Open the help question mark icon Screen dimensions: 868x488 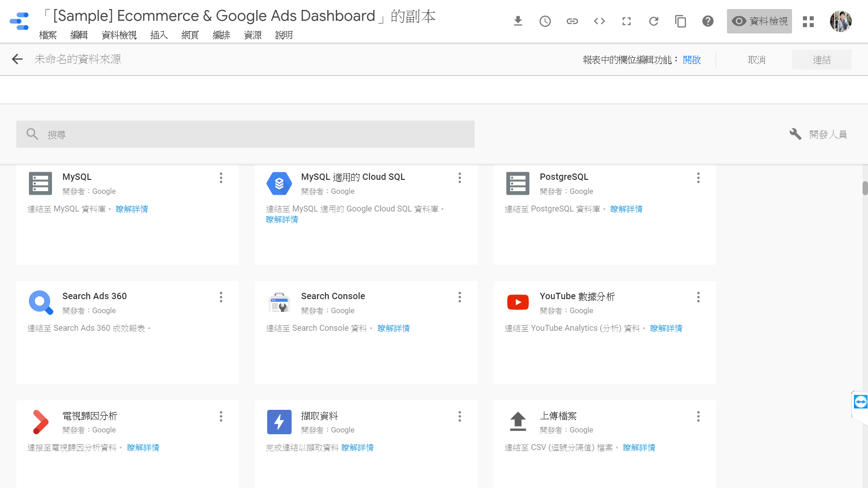point(708,21)
